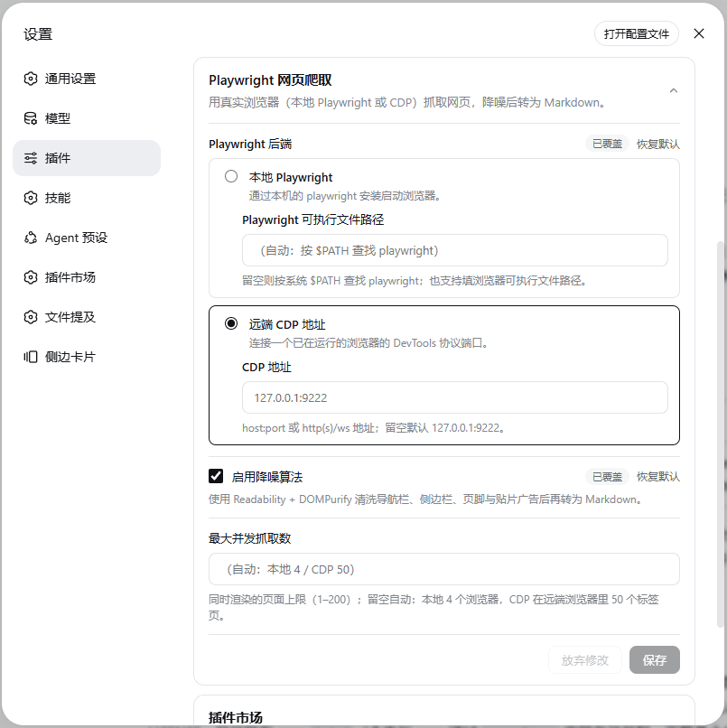Click 放弃修改 button
The height and width of the screenshot is (728, 727).
[x=585, y=659]
